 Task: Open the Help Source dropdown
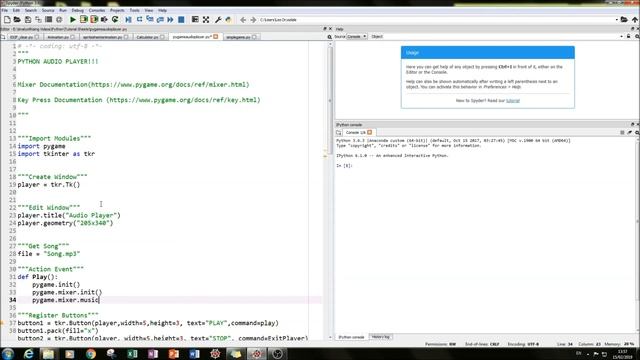point(357,36)
